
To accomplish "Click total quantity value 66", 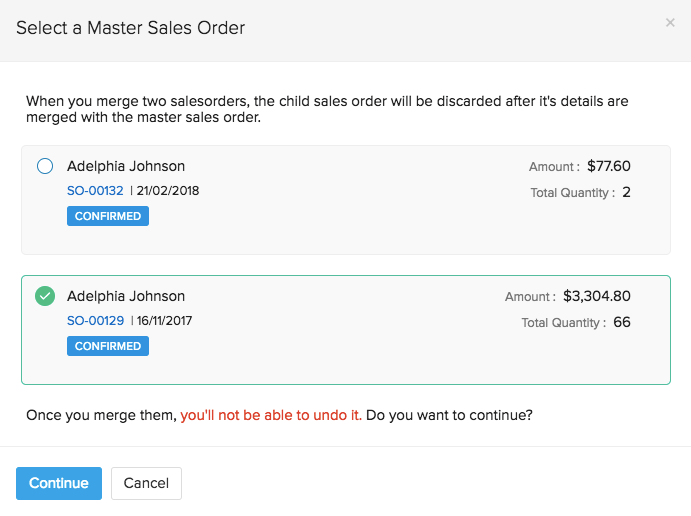I will click(621, 322).
